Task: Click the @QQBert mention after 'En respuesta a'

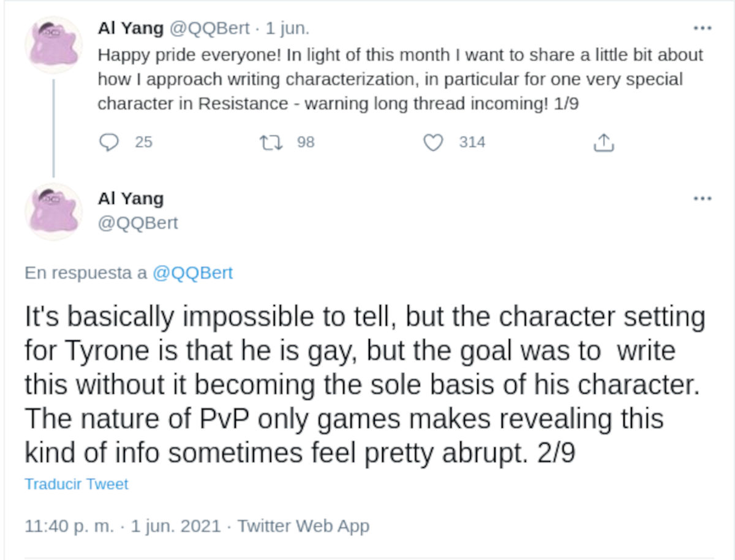Action: (192, 272)
